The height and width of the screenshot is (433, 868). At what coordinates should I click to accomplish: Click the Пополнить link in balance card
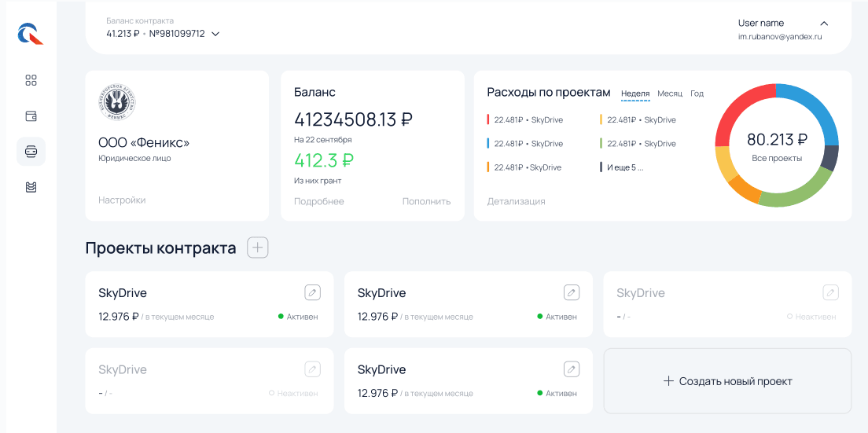[x=426, y=201]
